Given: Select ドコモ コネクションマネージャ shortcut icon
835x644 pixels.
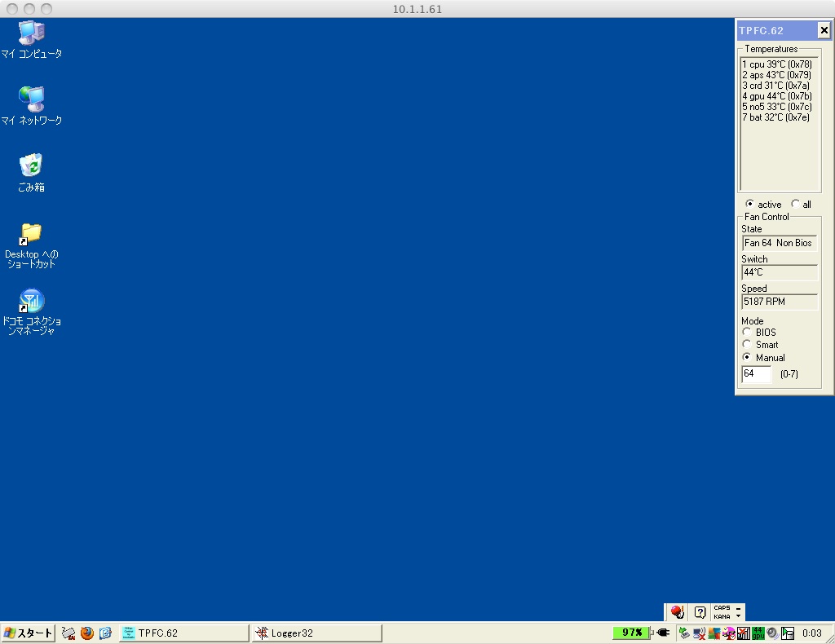Looking at the screenshot, I should pyautogui.click(x=32, y=312).
